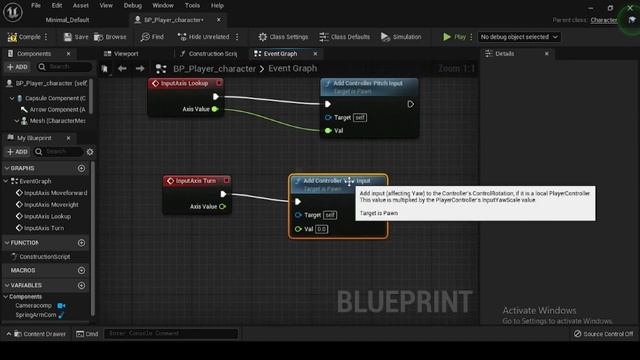Open parent class Character link
640x360 pixels.
click(x=604, y=20)
